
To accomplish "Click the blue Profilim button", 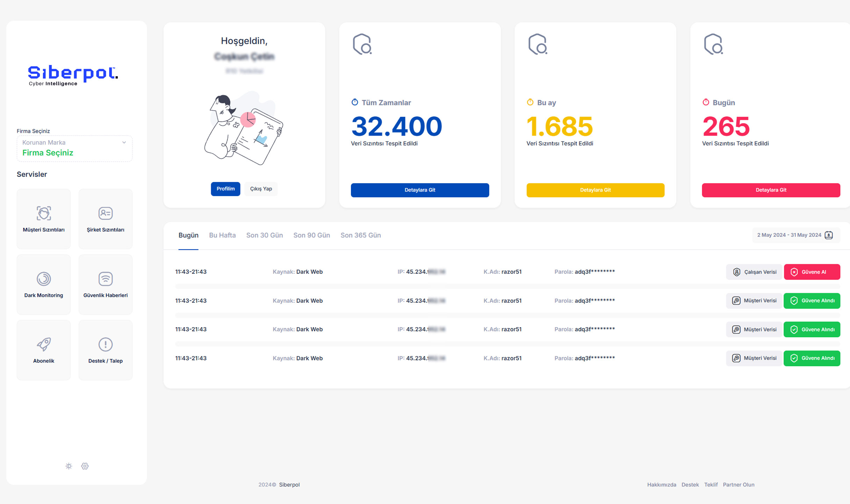I will click(x=225, y=189).
